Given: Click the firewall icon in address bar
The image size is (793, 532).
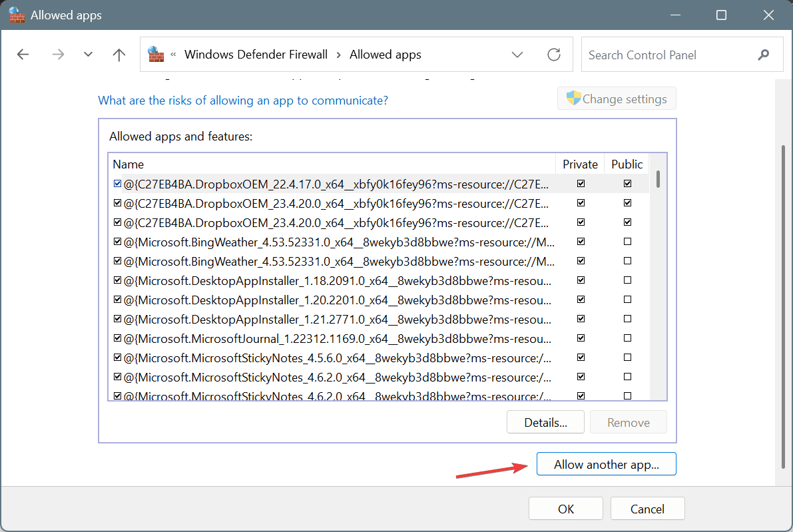Looking at the screenshot, I should (x=156, y=54).
